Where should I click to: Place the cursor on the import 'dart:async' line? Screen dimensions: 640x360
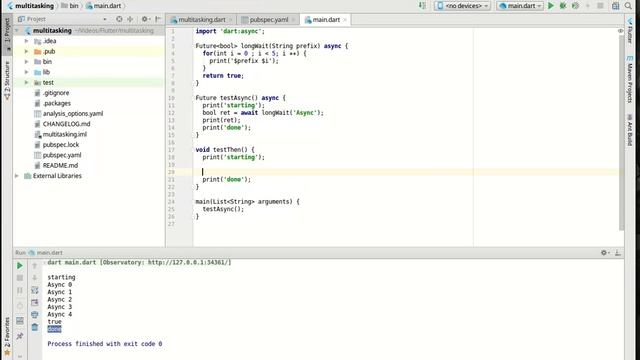(230, 31)
